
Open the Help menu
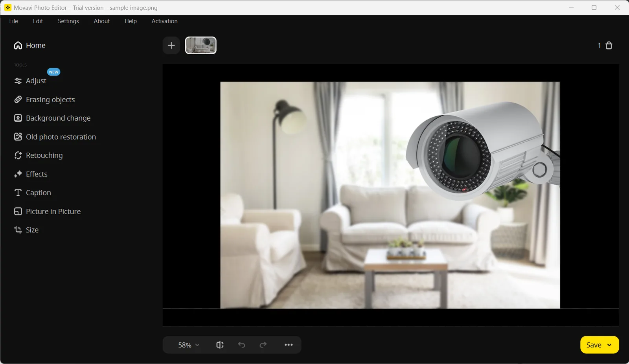pos(131,21)
